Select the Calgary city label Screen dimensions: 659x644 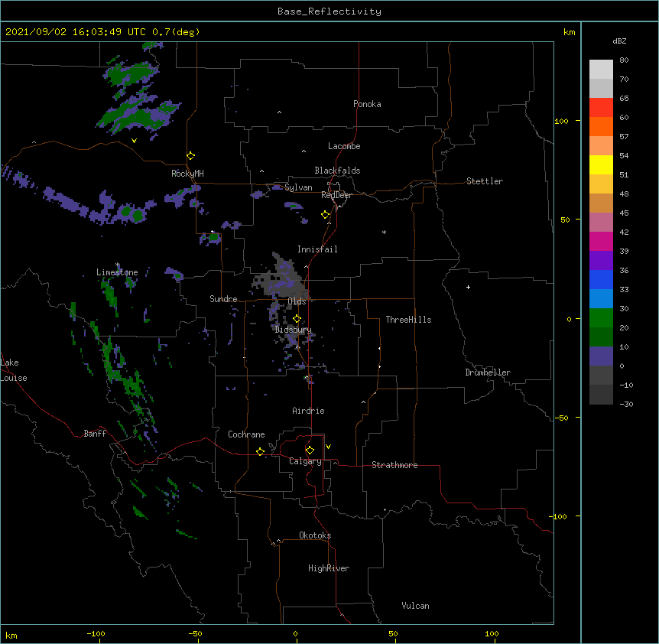pos(306,461)
